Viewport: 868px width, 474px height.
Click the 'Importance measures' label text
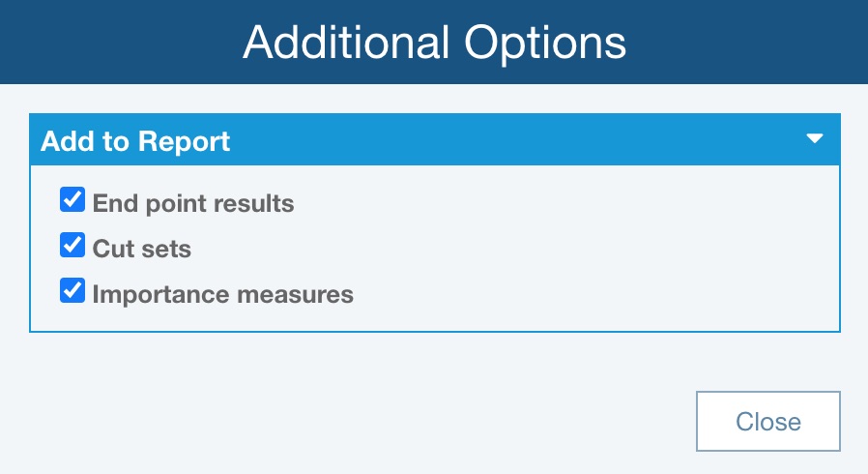point(223,294)
